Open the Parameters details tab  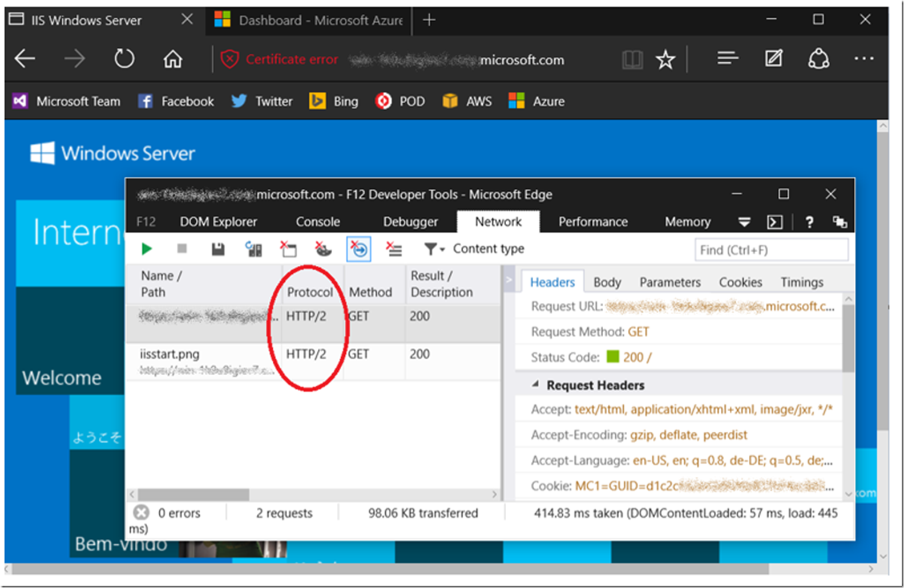click(x=670, y=282)
